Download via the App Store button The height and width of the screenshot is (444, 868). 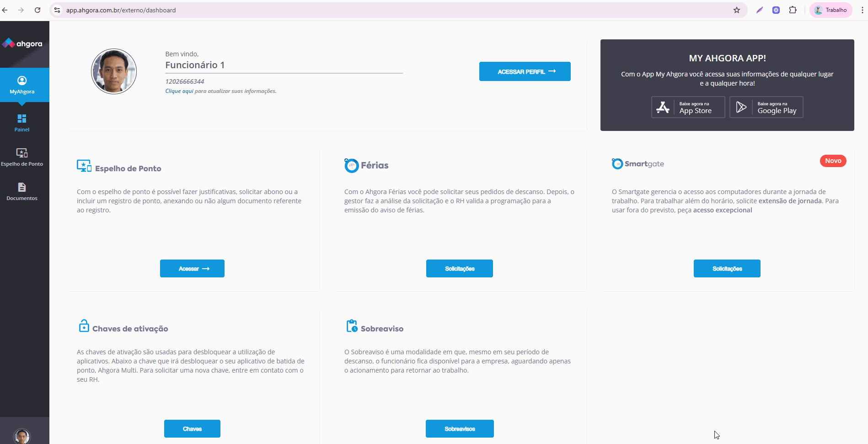pos(688,107)
